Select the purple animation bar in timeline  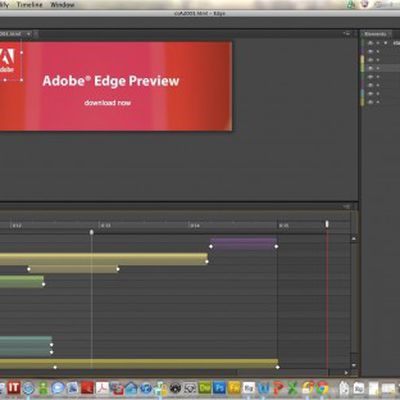coord(244,244)
